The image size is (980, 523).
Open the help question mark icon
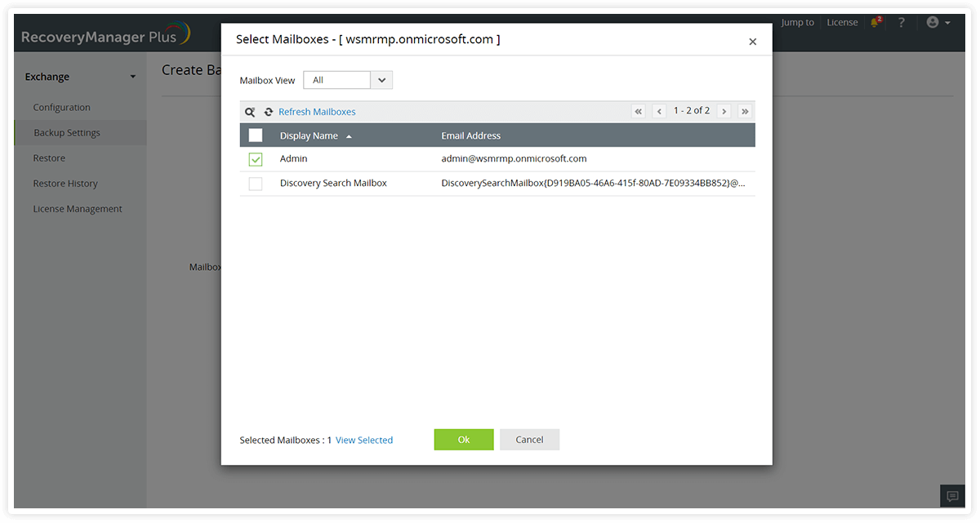[x=902, y=23]
